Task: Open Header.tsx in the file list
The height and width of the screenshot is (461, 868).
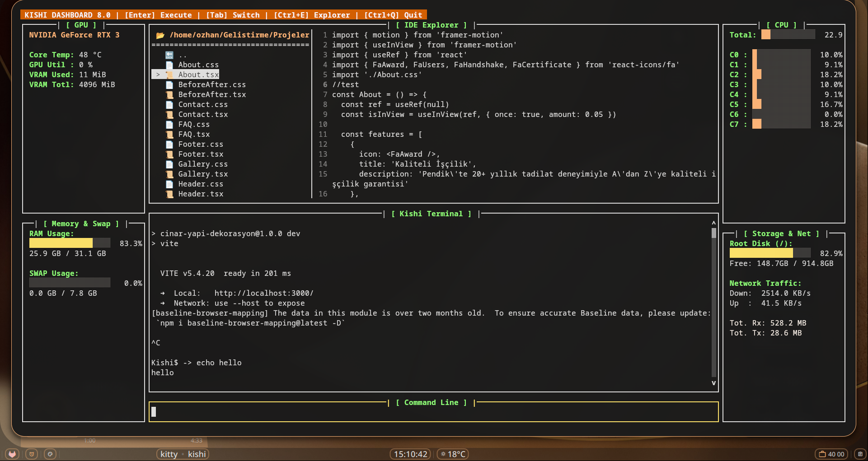Action: [201, 194]
